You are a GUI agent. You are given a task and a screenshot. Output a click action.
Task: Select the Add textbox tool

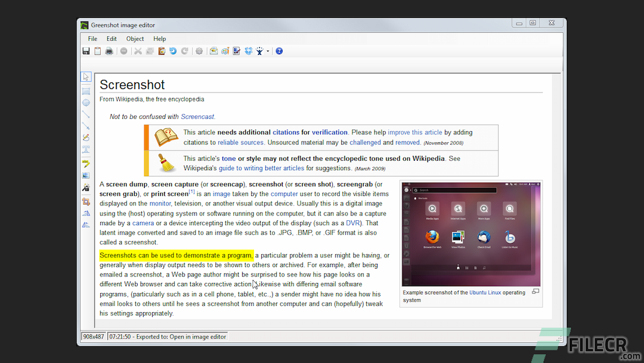click(86, 149)
